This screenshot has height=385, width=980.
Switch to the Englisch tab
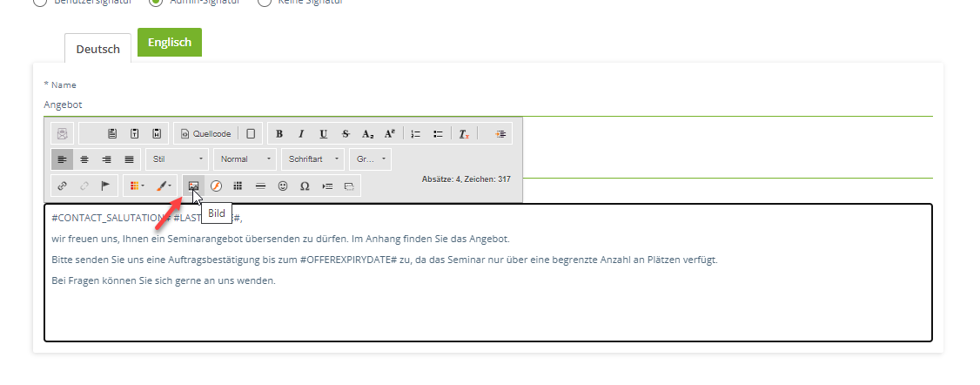[x=170, y=43]
